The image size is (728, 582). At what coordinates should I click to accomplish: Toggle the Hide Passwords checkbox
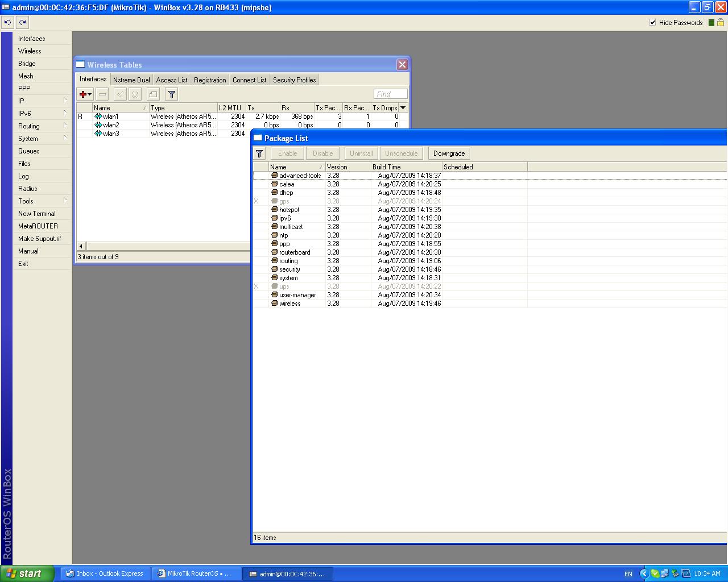point(652,23)
